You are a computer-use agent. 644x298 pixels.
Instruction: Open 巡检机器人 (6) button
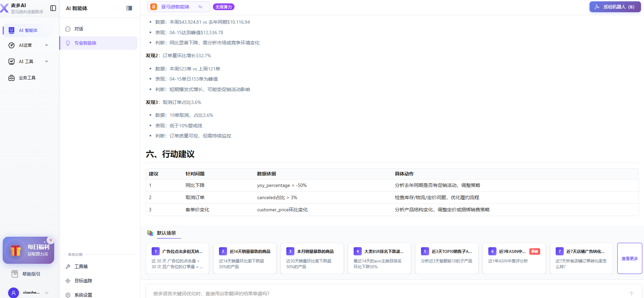615,7
